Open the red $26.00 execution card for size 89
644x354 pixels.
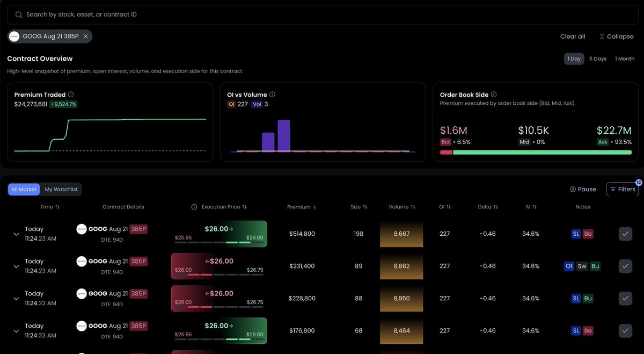[219, 266]
